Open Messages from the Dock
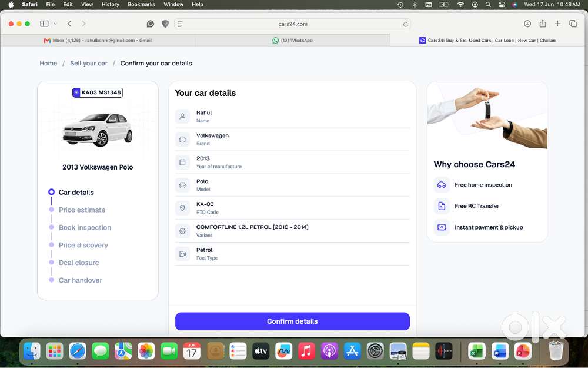 [101, 352]
